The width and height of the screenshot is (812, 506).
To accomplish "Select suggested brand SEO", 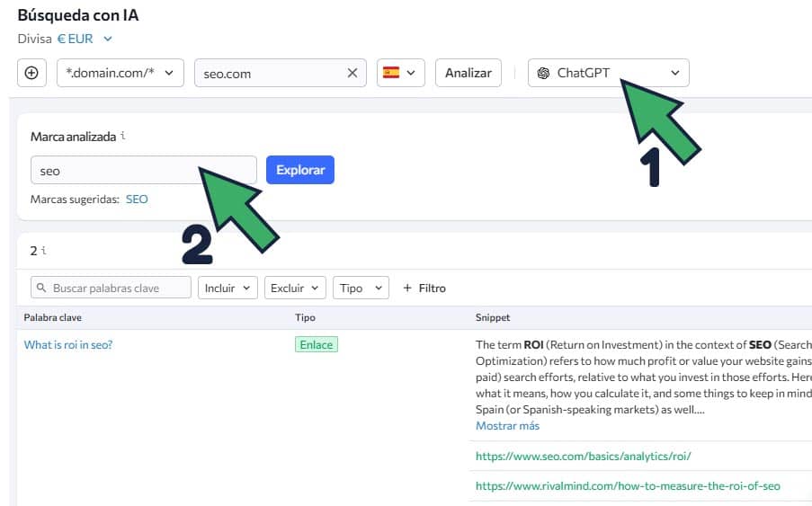I will [137, 200].
